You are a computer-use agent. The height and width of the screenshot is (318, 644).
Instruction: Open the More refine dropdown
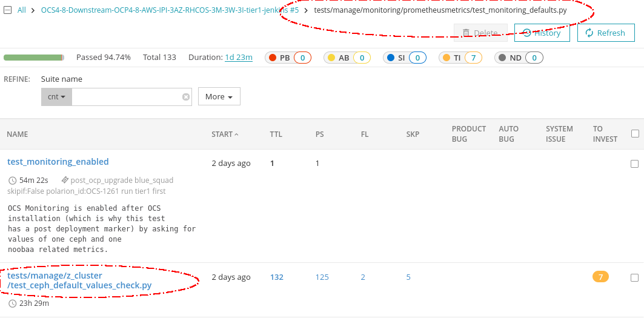pyautogui.click(x=219, y=96)
